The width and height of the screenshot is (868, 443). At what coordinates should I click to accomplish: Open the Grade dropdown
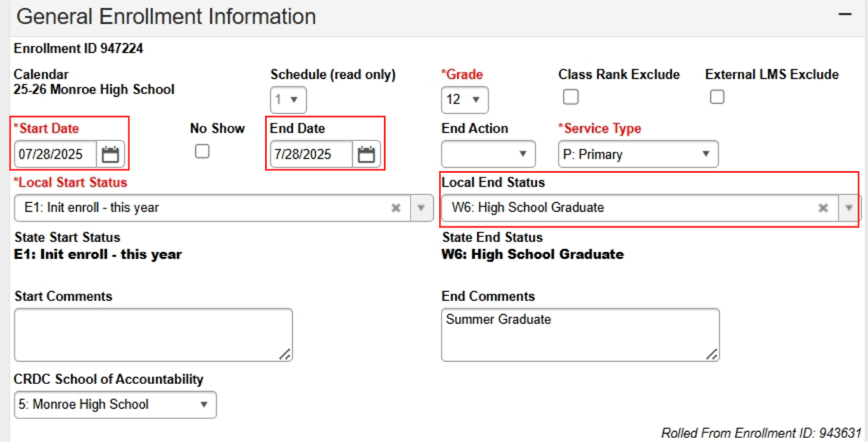click(x=465, y=100)
